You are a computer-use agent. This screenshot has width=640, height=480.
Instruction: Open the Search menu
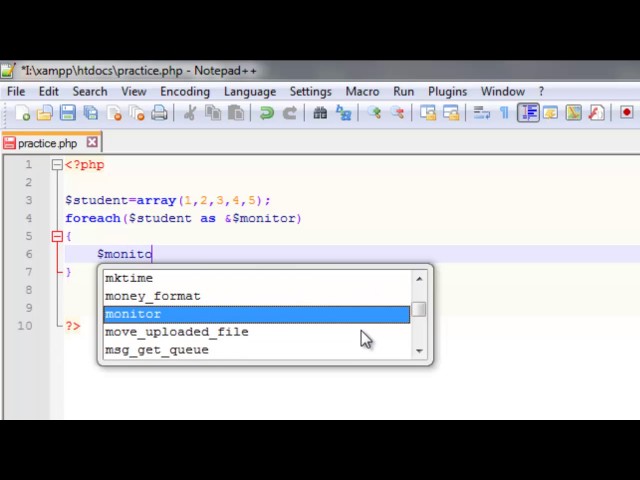point(90,91)
